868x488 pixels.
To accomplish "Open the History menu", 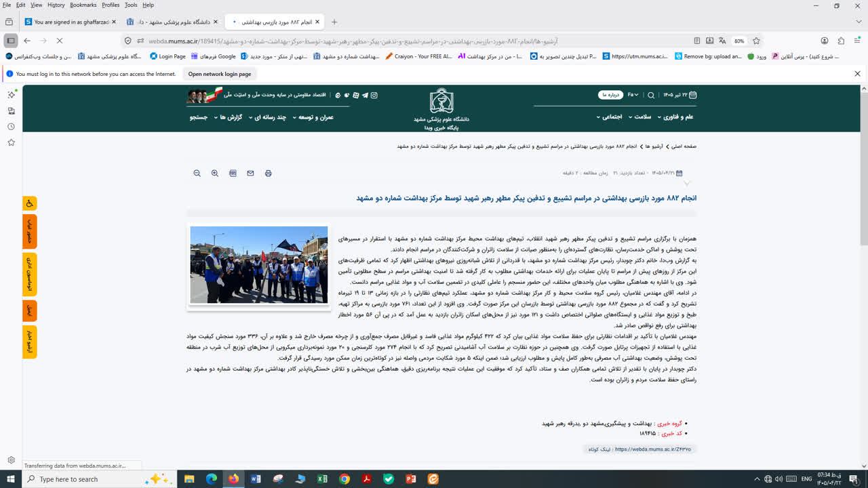I will (56, 5).
